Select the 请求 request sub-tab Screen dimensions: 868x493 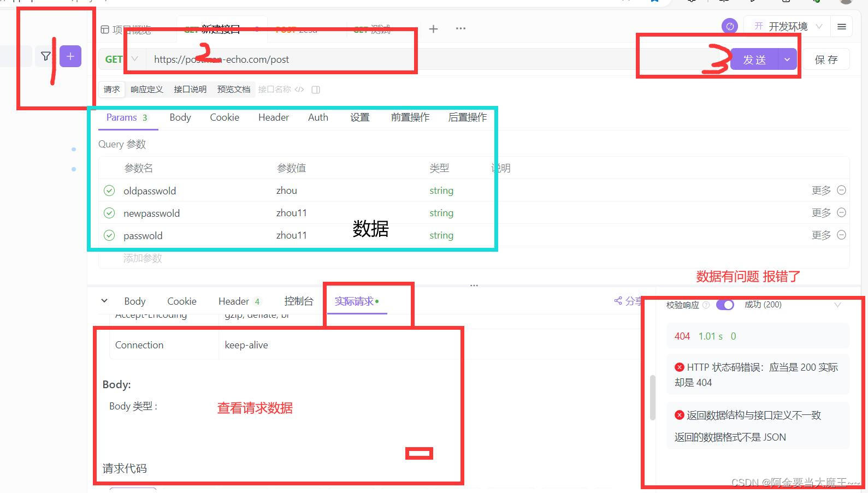(112, 90)
